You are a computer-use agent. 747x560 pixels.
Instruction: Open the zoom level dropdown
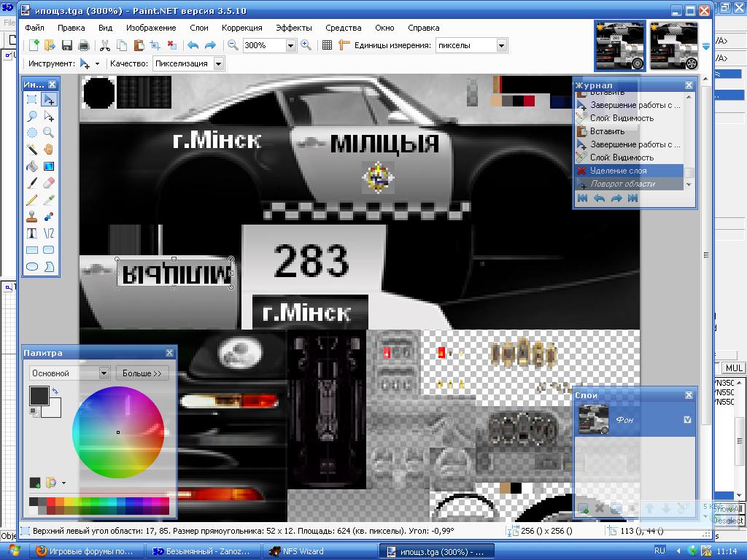(290, 45)
